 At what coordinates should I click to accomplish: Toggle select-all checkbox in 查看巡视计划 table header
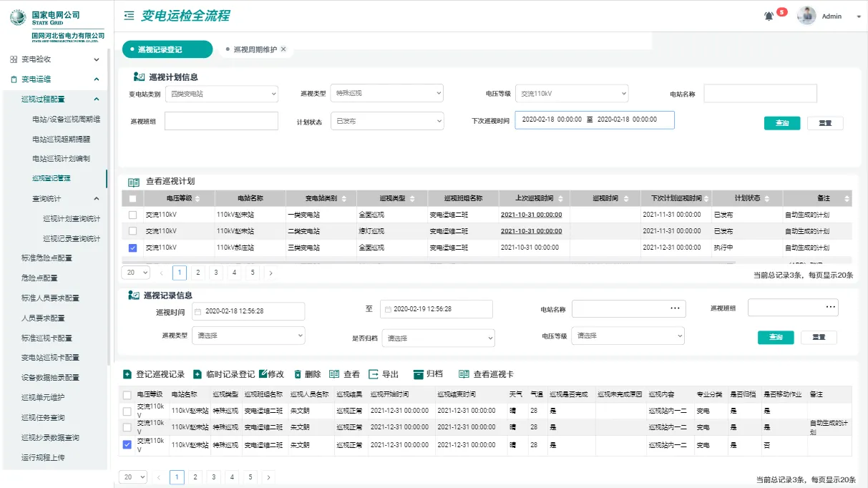point(132,198)
